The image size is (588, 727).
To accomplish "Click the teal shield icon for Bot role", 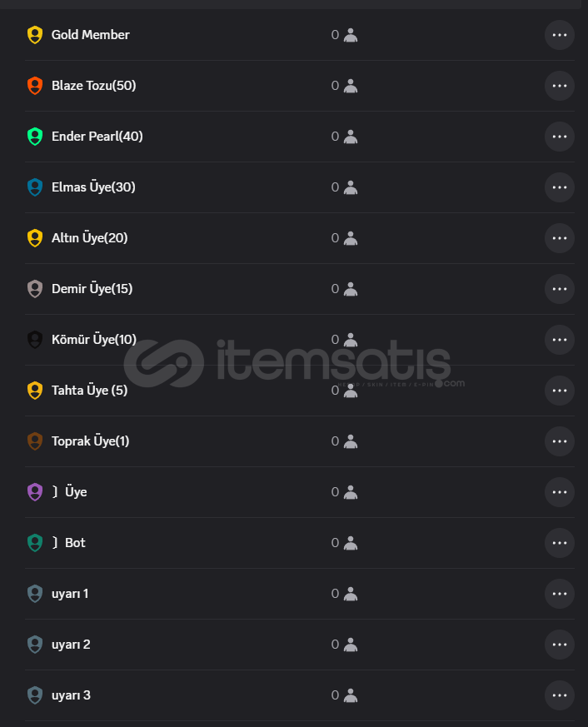I will click(35, 543).
